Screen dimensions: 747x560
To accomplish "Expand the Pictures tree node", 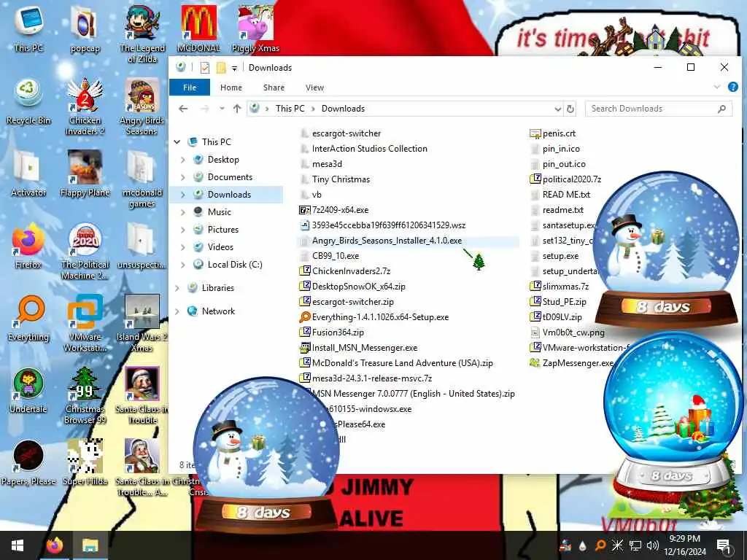I will pyautogui.click(x=183, y=230).
